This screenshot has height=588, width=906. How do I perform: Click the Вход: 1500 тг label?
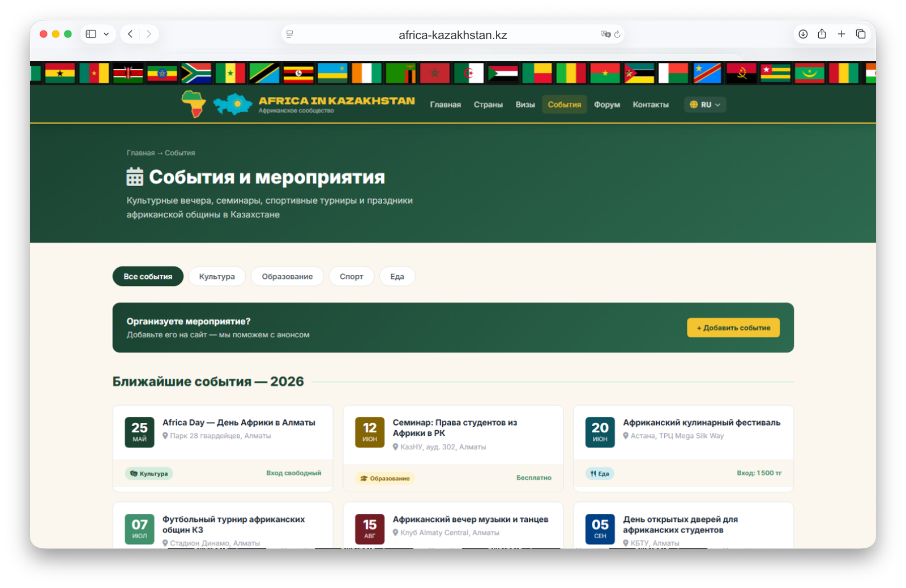(x=759, y=473)
